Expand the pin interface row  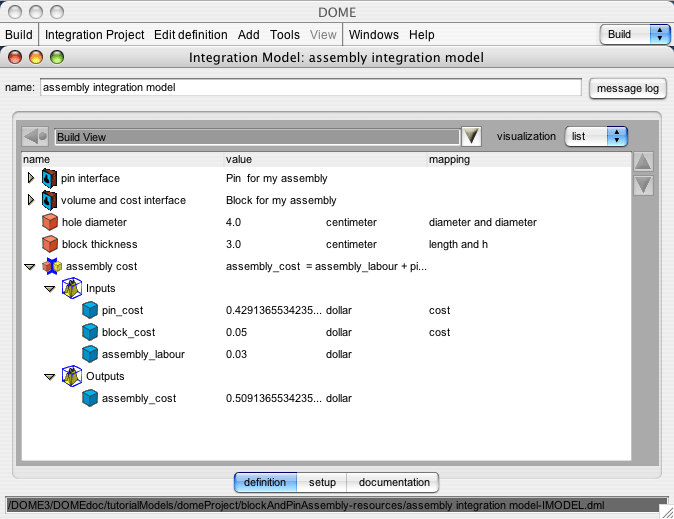(x=31, y=178)
